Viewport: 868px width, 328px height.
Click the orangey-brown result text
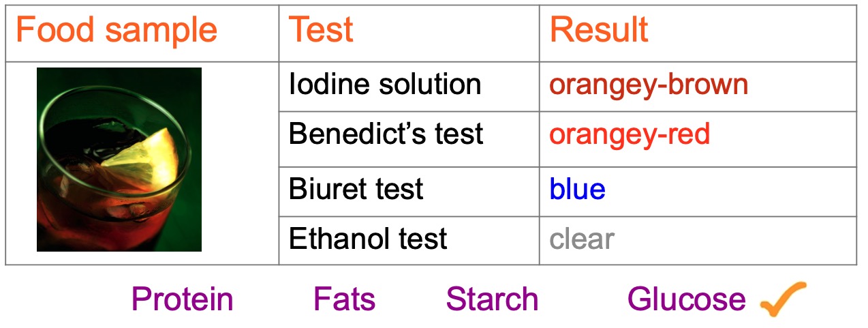[649, 85]
